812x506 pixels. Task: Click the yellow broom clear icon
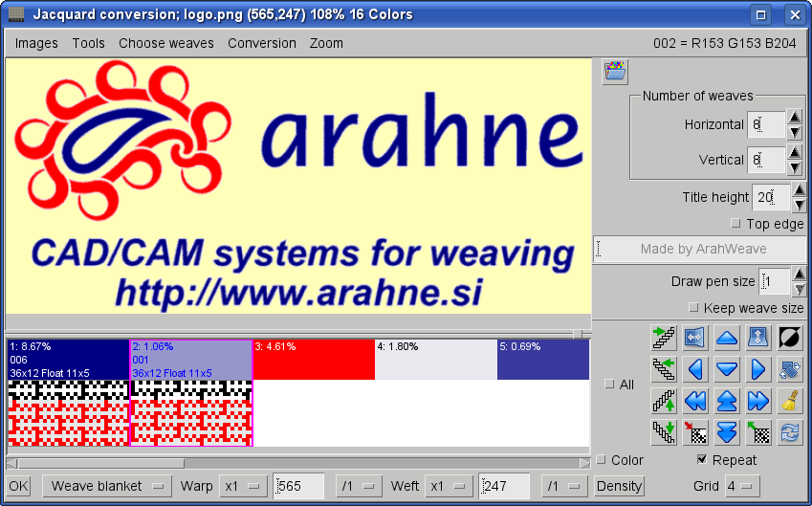[790, 401]
